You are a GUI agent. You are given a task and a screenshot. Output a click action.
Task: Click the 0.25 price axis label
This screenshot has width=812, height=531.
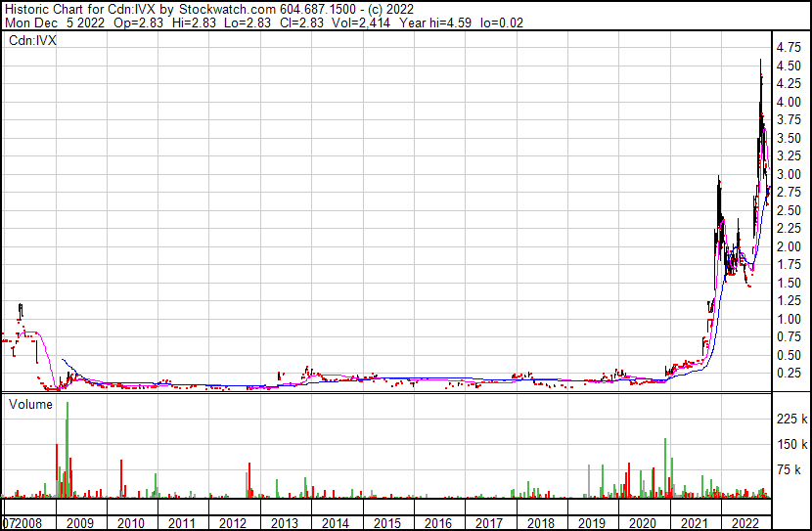click(789, 373)
